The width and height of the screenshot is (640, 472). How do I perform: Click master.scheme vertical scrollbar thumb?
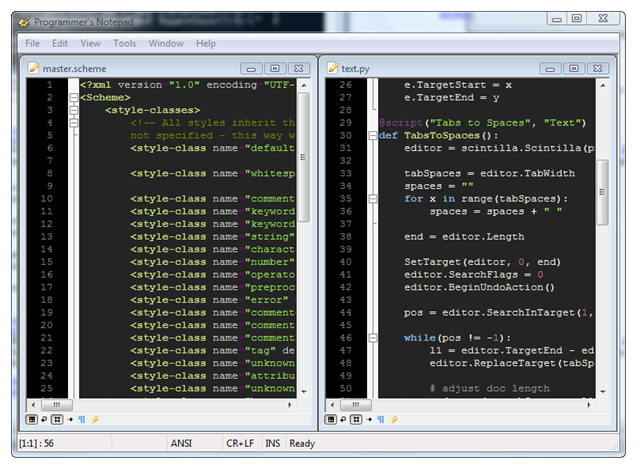(303, 157)
